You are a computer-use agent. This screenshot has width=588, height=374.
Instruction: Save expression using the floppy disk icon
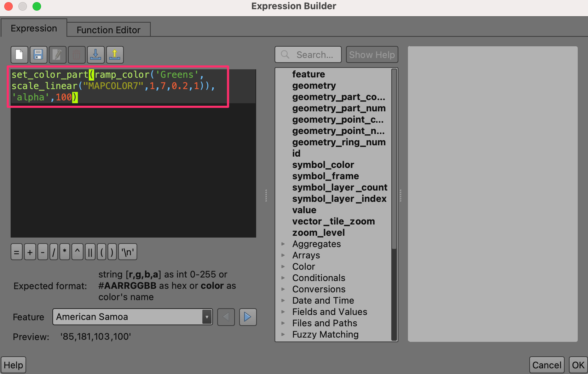38,55
